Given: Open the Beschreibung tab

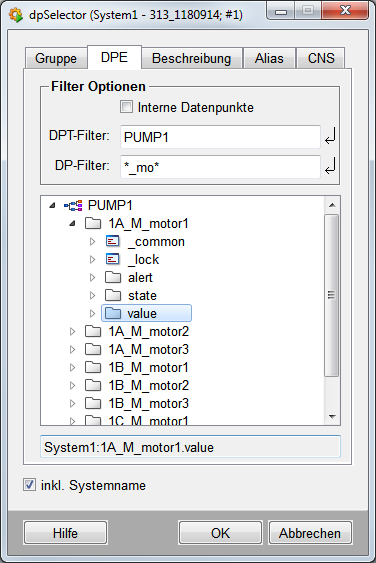Looking at the screenshot, I should [x=191, y=58].
